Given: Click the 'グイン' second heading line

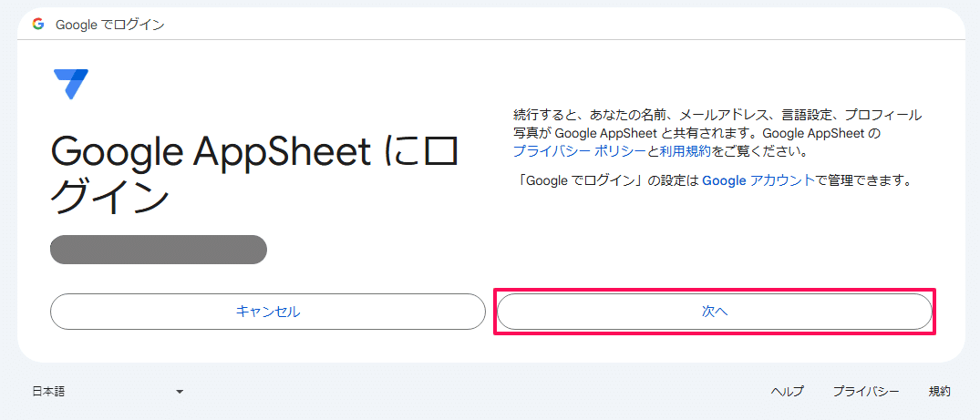Looking at the screenshot, I should [x=109, y=196].
